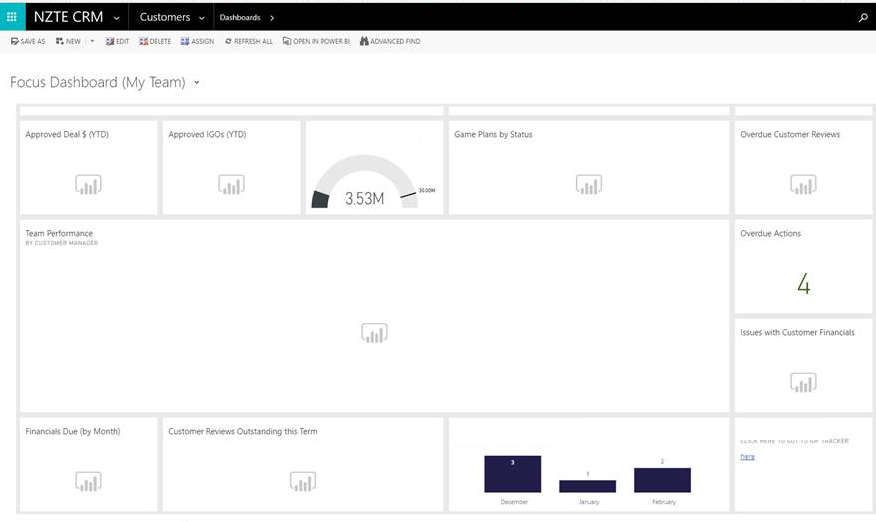This screenshot has width=876, height=522.
Task: Click the Assign toolbar icon
Action: (x=185, y=41)
